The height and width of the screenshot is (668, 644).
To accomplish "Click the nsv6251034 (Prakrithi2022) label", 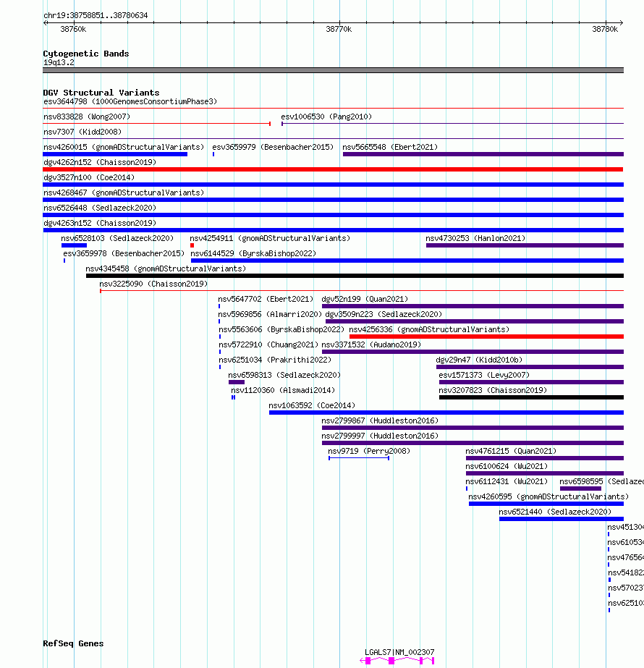I will pyautogui.click(x=275, y=360).
